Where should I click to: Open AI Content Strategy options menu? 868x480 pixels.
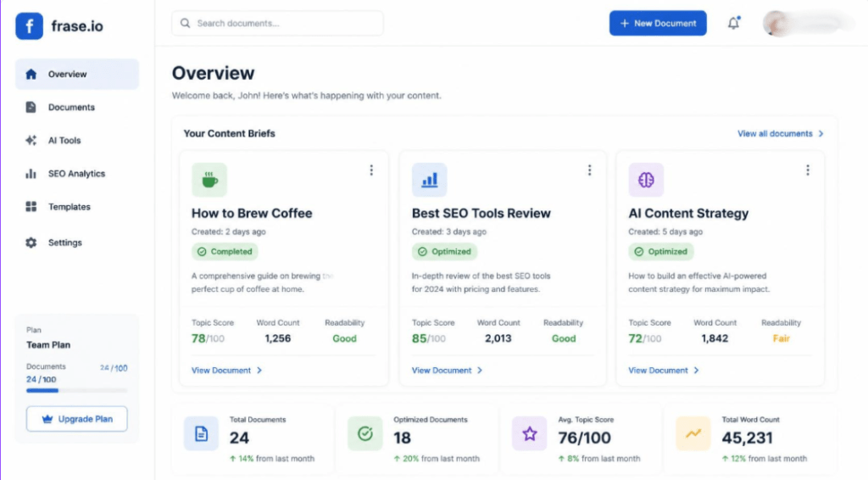pos(808,170)
